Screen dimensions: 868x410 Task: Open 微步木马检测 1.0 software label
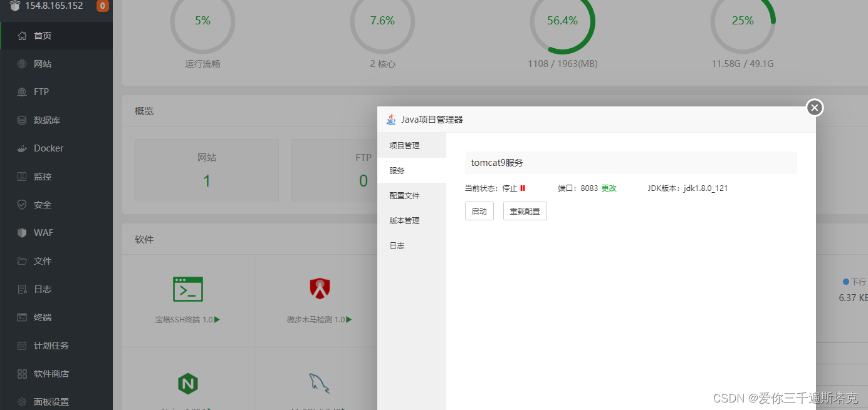point(320,319)
